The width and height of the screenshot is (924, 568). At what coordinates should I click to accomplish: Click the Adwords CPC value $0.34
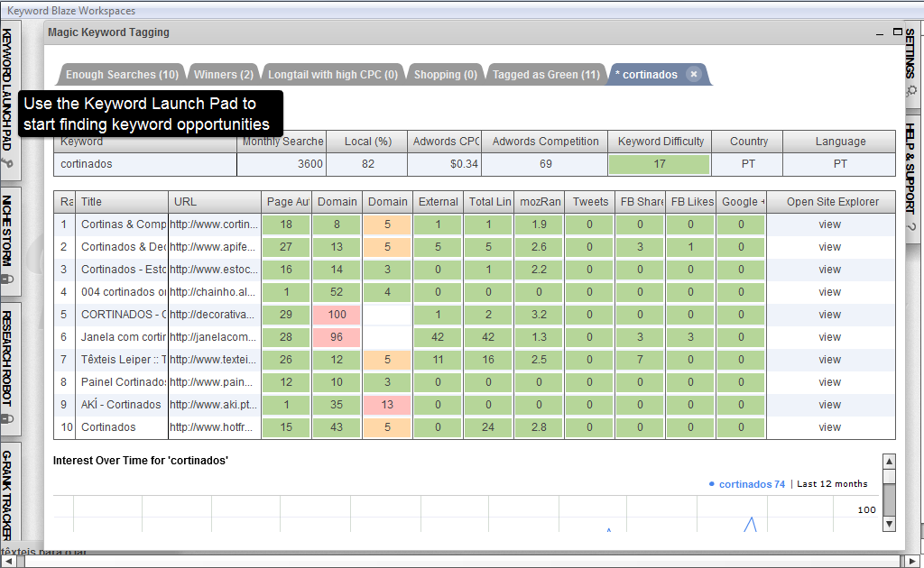(x=444, y=164)
